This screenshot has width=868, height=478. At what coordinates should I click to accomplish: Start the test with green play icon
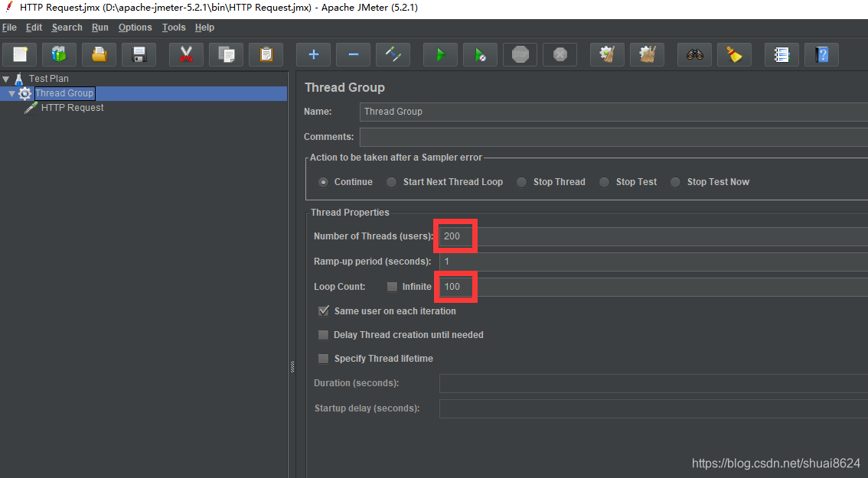440,55
